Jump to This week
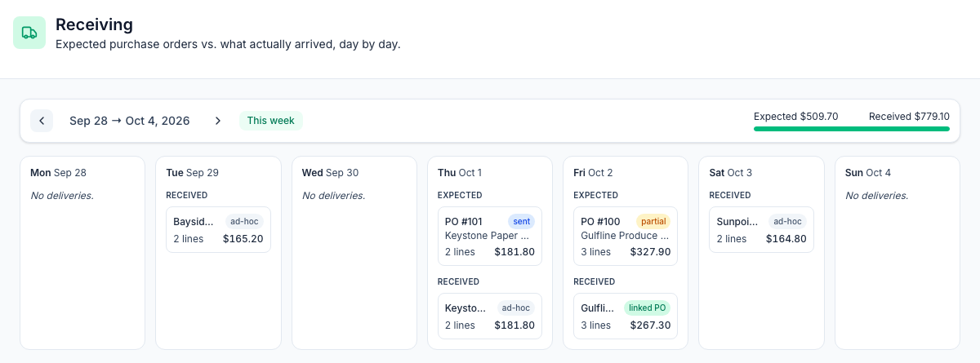Image resolution: width=980 pixels, height=363 pixels. [271, 121]
